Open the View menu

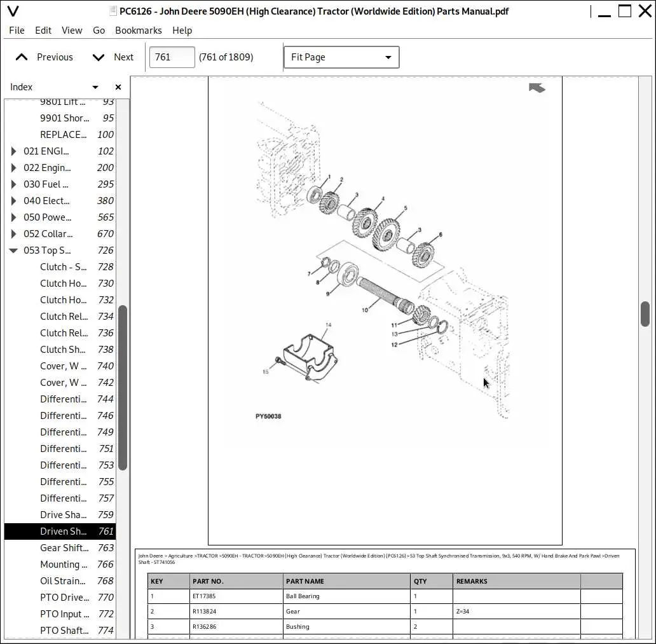(72, 31)
